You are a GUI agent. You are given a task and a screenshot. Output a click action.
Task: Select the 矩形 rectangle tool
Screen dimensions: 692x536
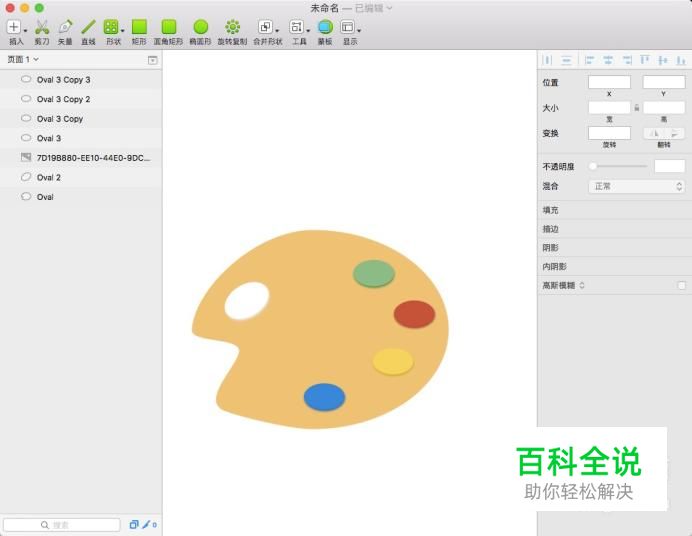pyautogui.click(x=139, y=32)
